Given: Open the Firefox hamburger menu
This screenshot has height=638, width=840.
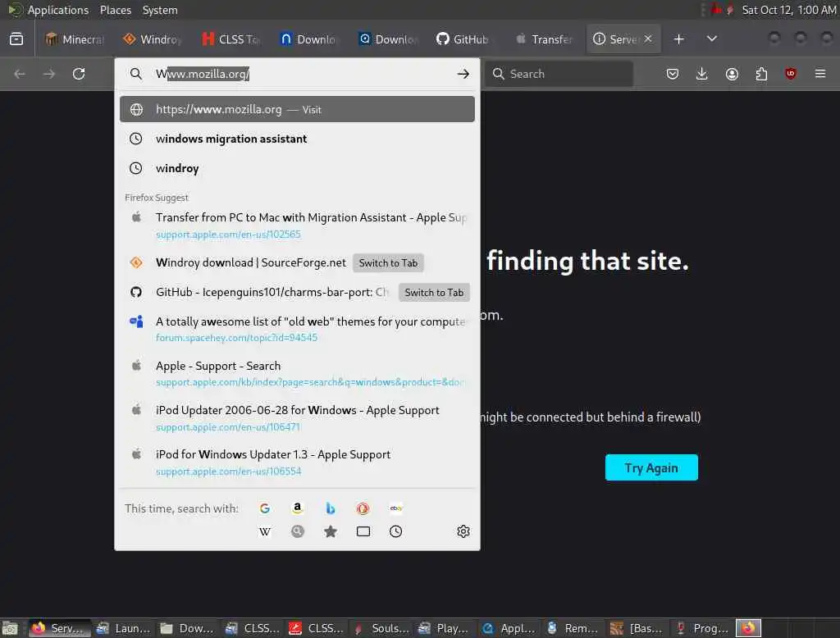Looking at the screenshot, I should [x=820, y=74].
